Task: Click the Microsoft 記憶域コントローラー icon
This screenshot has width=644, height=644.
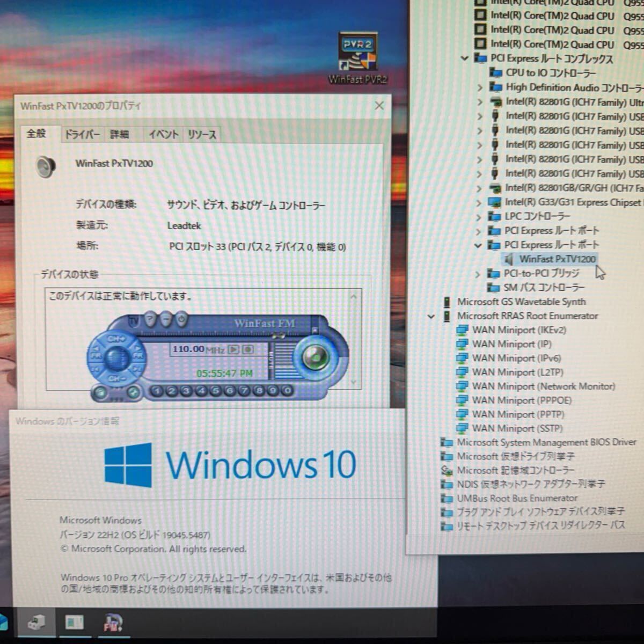Action: coord(447,471)
